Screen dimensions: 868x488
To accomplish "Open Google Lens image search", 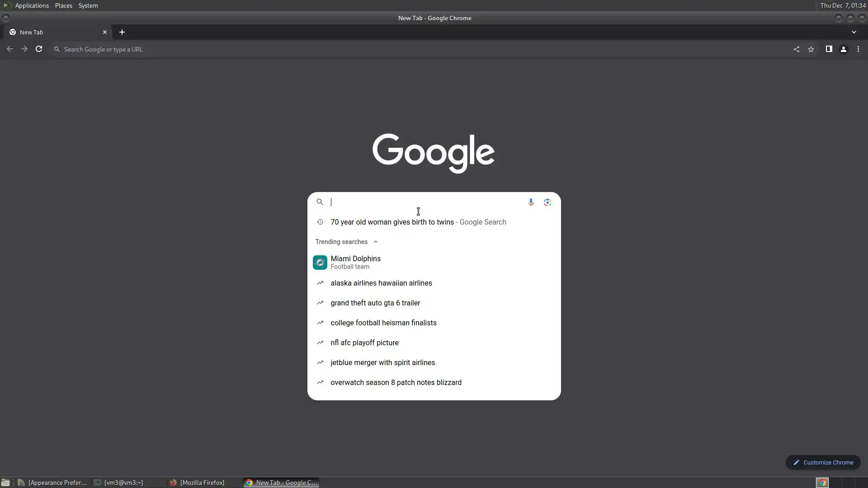I will click(x=547, y=202).
